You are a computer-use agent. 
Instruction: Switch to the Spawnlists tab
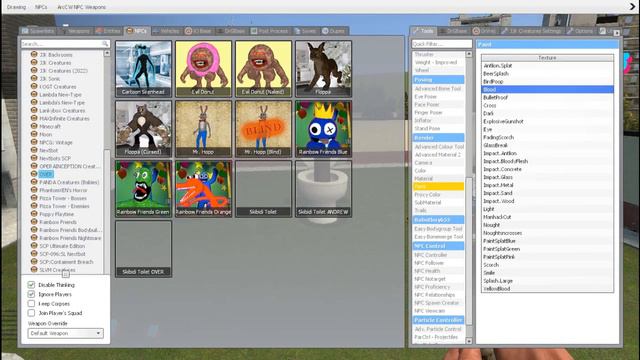pyautogui.click(x=38, y=31)
